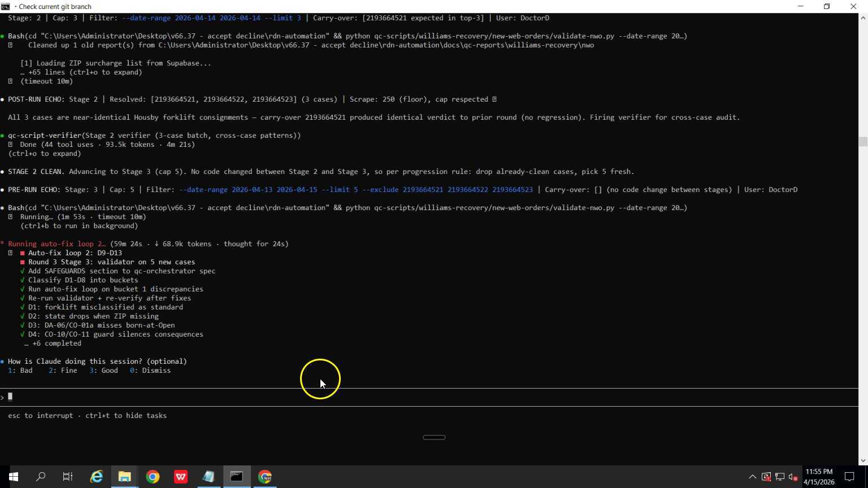The image size is (868, 488).
Task: Open the Windows Start menu
Action: pos(13,477)
